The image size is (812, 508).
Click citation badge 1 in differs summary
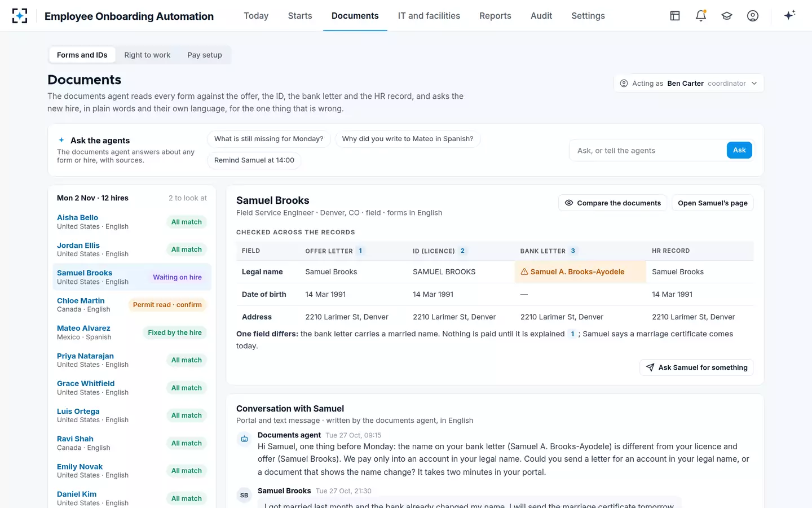pos(572,334)
